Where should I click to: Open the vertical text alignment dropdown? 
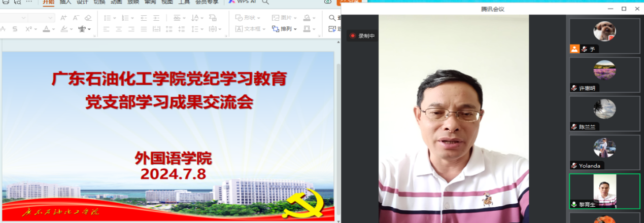[x=214, y=29]
